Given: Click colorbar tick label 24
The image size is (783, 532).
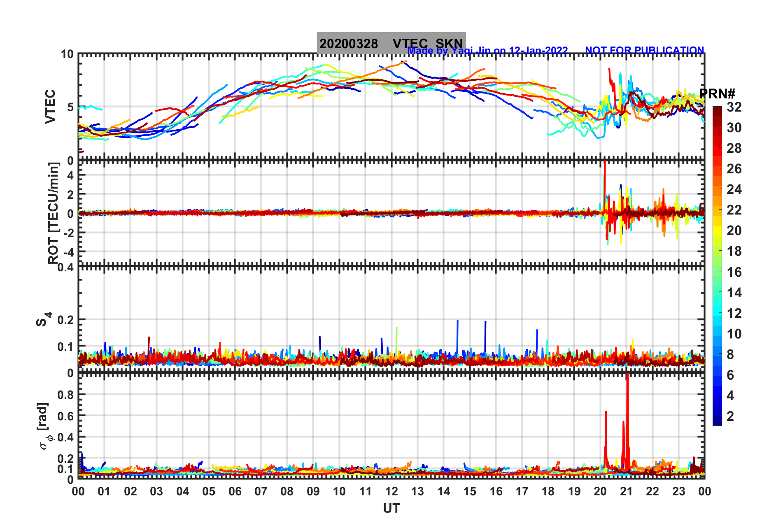Looking at the screenshot, I should 734,189.
